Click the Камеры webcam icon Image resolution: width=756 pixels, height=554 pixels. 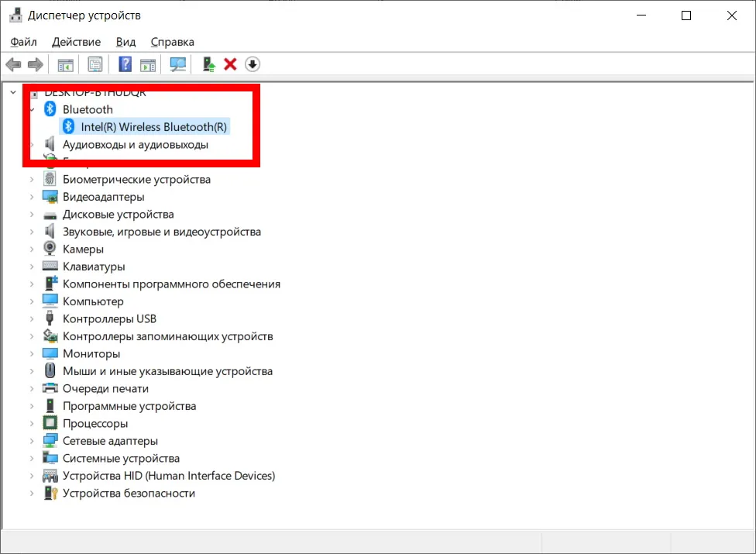click(x=50, y=249)
